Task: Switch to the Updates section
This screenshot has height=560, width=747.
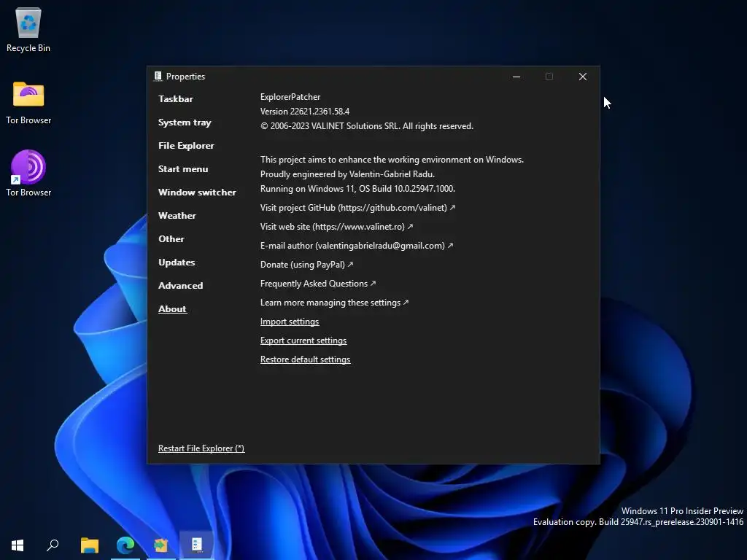Action: click(x=177, y=262)
